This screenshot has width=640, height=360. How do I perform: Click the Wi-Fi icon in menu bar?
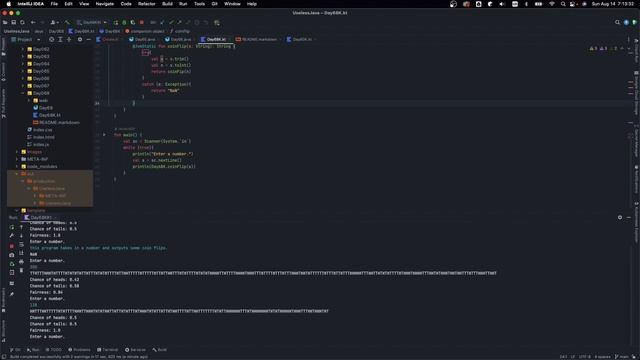552,4
